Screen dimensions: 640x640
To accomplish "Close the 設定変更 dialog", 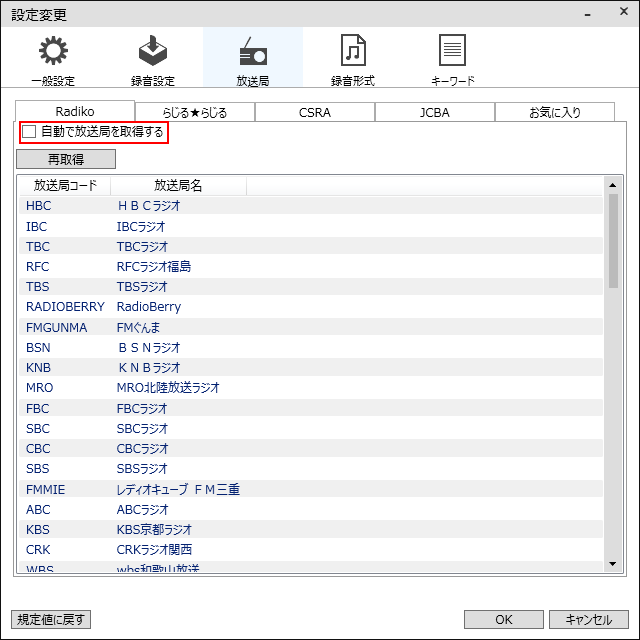I will [624, 11].
